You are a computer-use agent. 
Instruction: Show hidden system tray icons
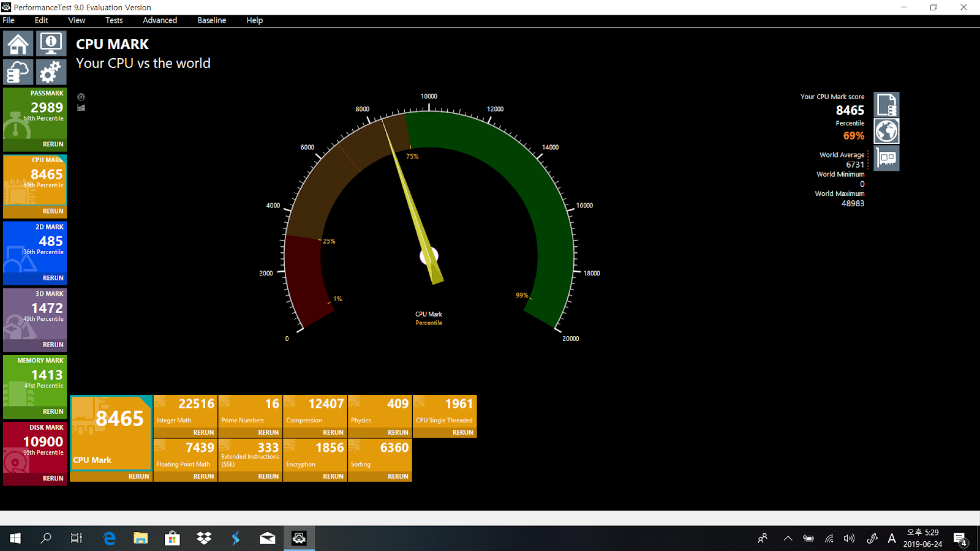click(x=788, y=538)
